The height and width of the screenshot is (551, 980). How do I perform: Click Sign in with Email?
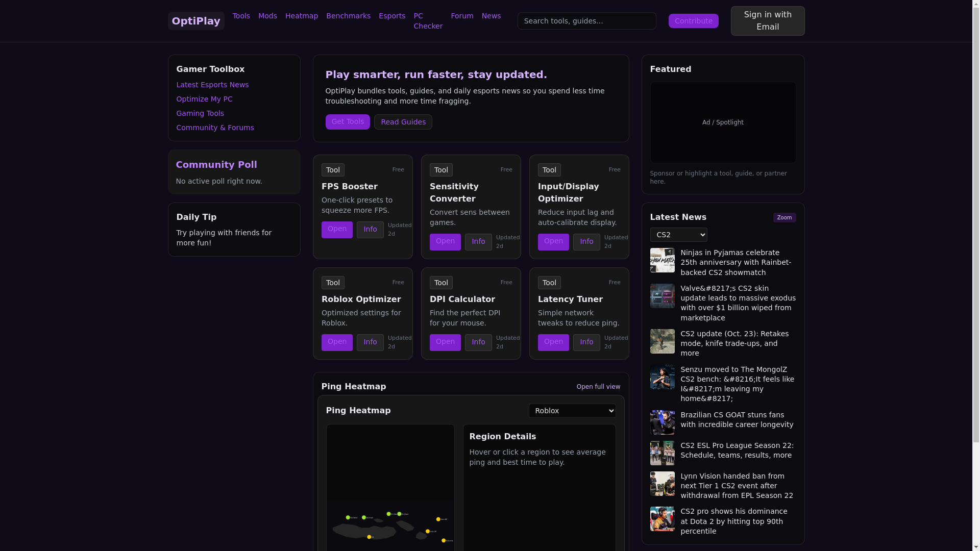pyautogui.click(x=767, y=21)
